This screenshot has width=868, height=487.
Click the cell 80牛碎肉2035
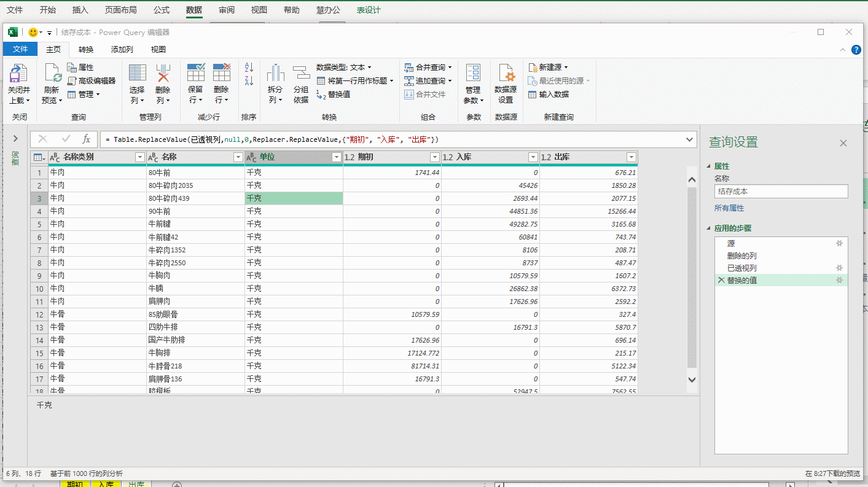coord(195,185)
